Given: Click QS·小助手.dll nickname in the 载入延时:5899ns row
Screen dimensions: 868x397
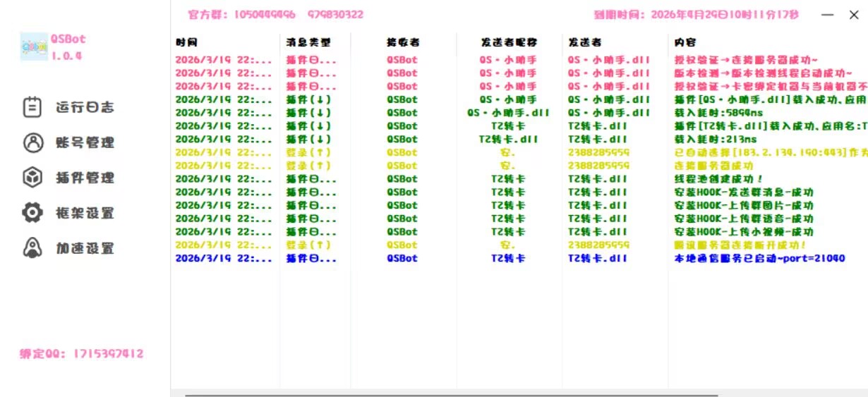Looking at the screenshot, I should coord(508,113).
